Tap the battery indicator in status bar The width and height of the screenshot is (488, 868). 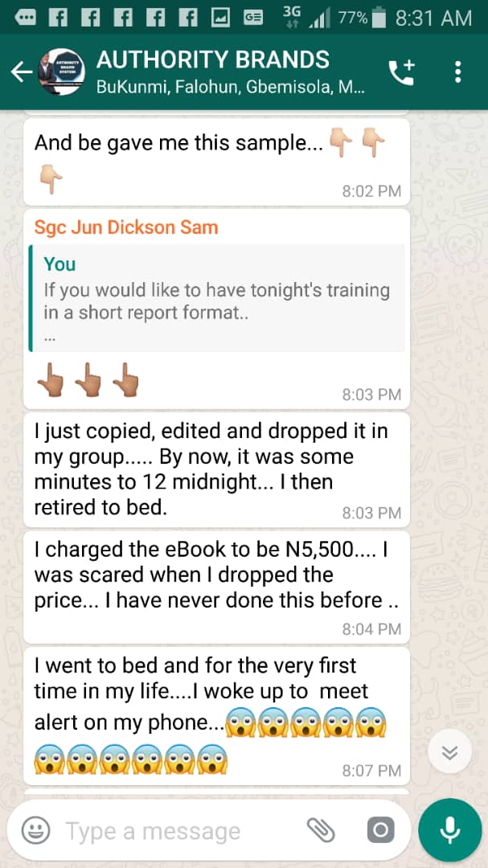[379, 18]
